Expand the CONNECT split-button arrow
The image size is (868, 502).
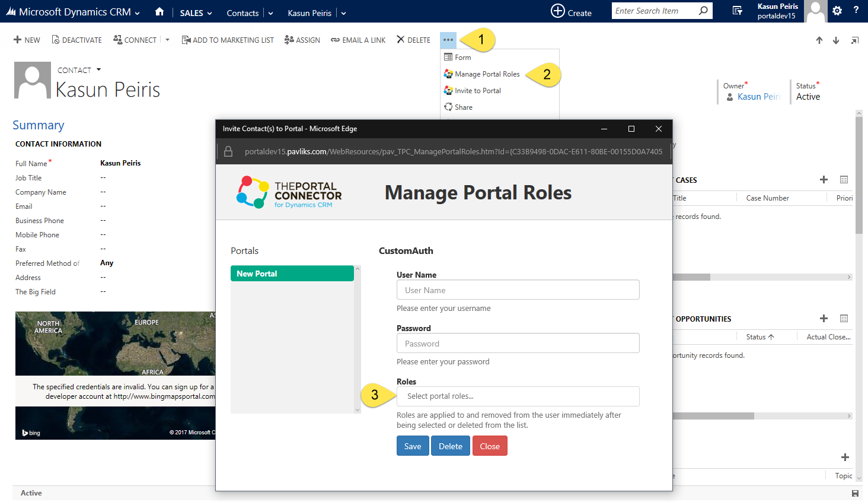(167, 40)
